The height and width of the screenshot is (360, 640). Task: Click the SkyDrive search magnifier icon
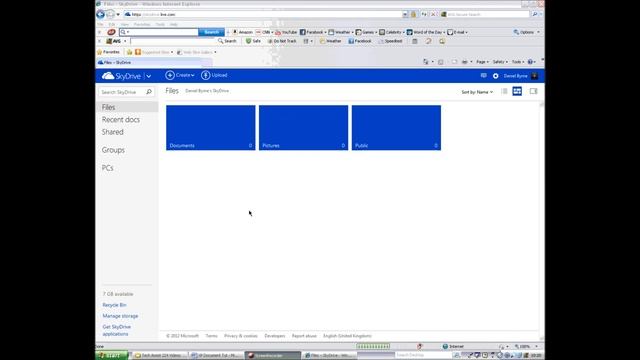tap(149, 92)
